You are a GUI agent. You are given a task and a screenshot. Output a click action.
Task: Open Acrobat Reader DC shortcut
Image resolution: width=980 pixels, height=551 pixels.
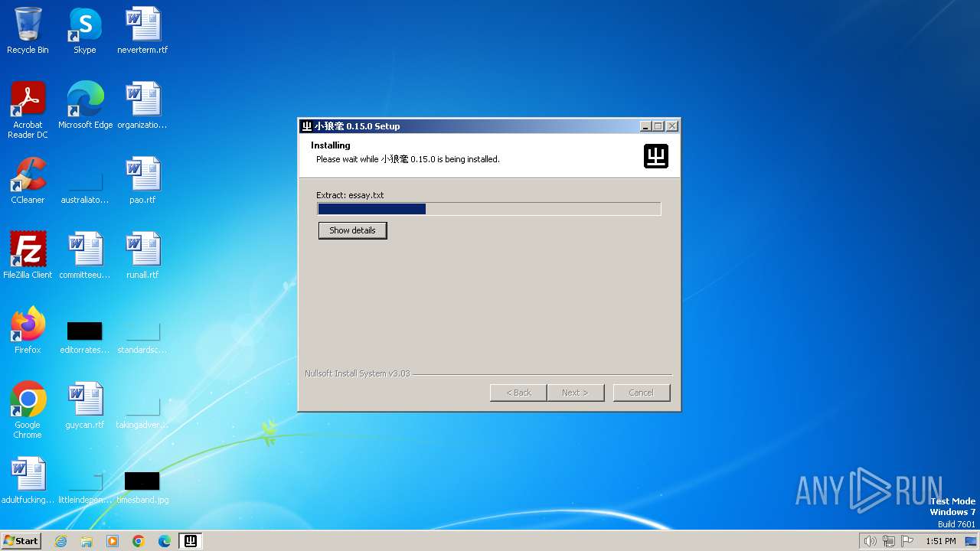click(x=28, y=110)
